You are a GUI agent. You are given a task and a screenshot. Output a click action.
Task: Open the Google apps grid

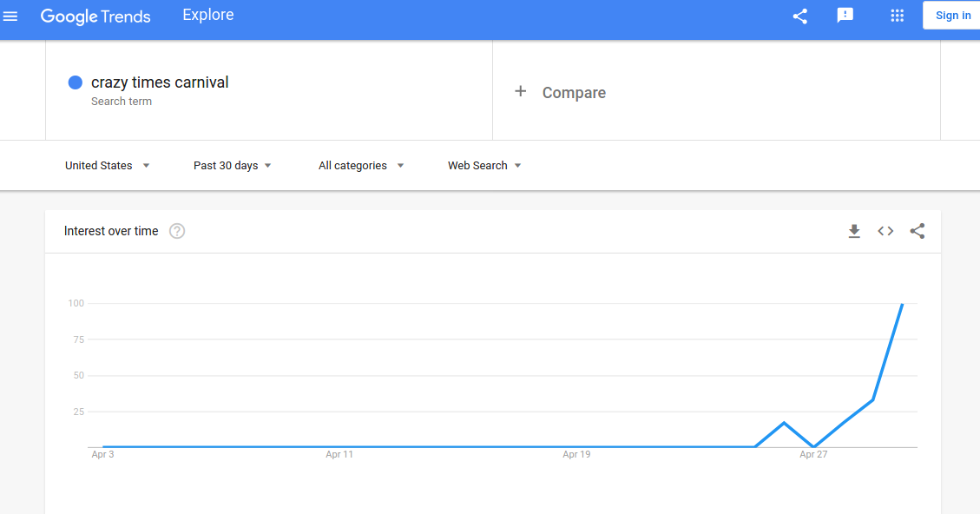point(897,16)
